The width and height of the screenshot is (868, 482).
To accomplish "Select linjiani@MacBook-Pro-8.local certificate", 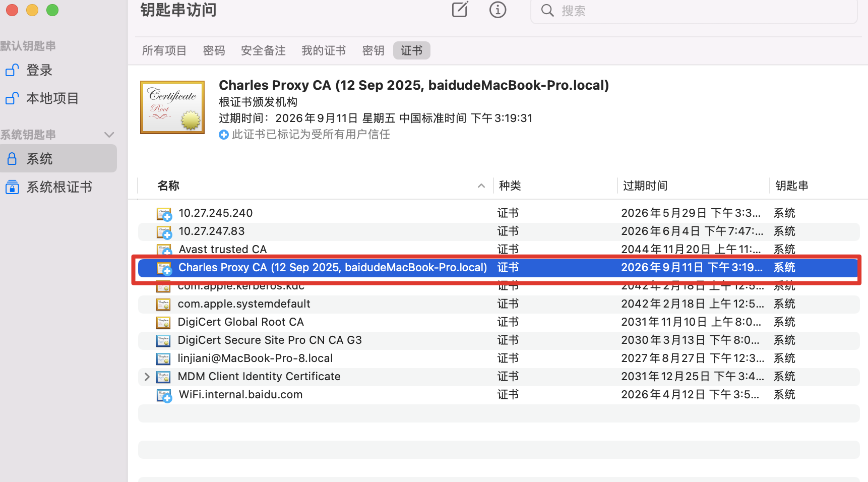I will click(x=499, y=358).
